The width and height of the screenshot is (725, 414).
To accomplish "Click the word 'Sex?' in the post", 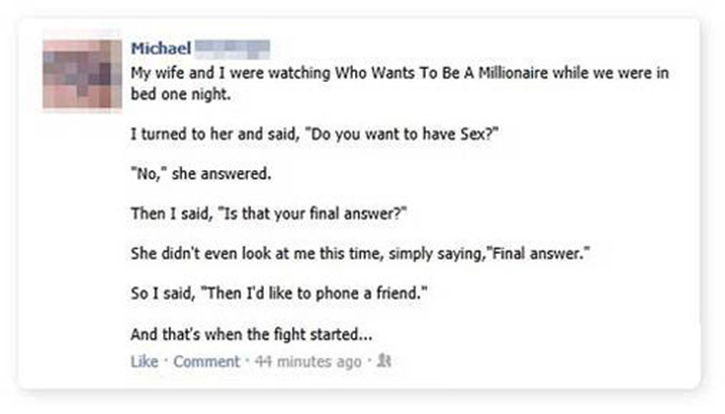I will click(x=479, y=134).
